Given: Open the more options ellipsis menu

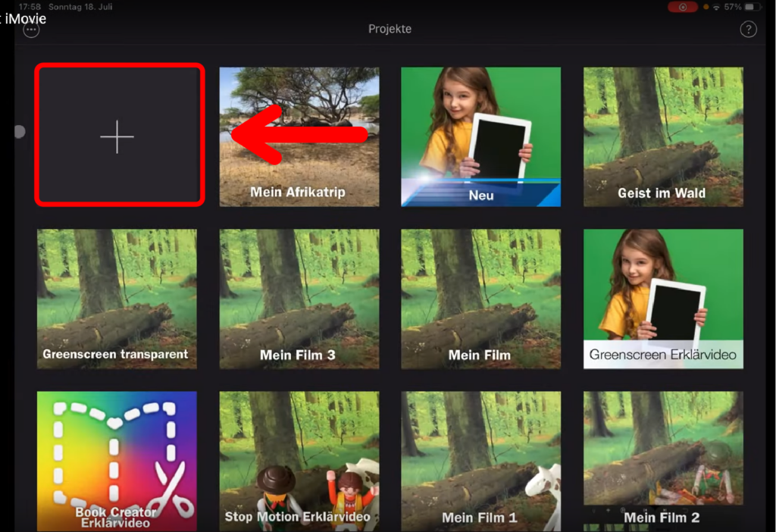Looking at the screenshot, I should point(31,30).
